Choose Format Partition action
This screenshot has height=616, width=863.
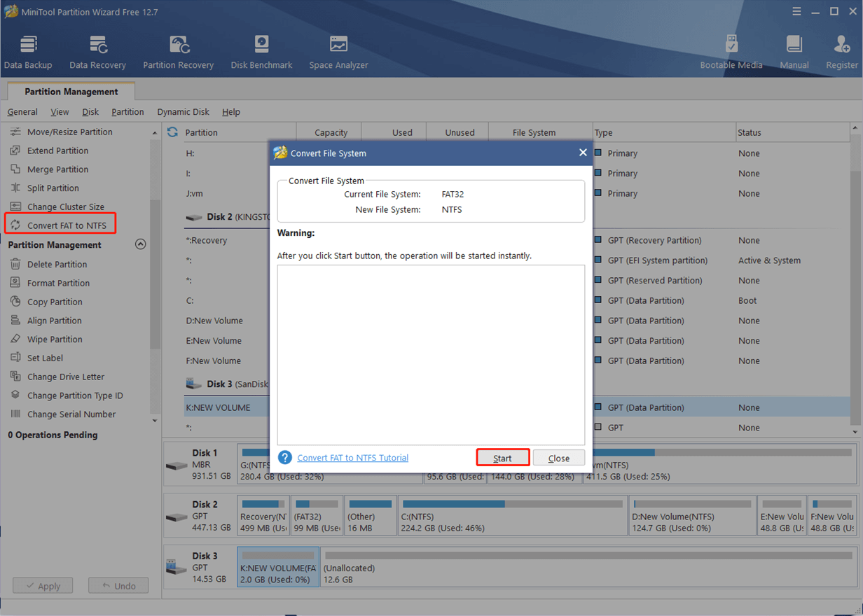click(58, 283)
